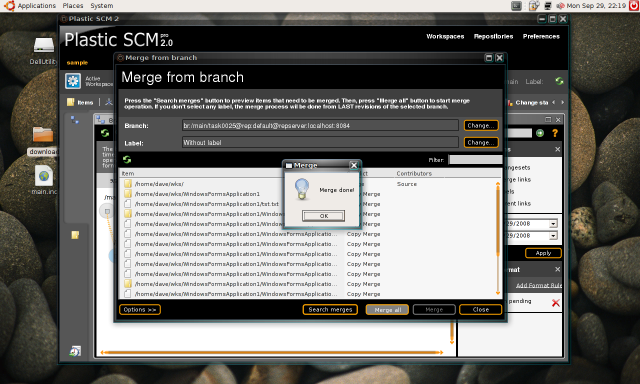Click the yellow note icon in left sidebar
Viewport: 640px width, 384px height.
click(75, 235)
